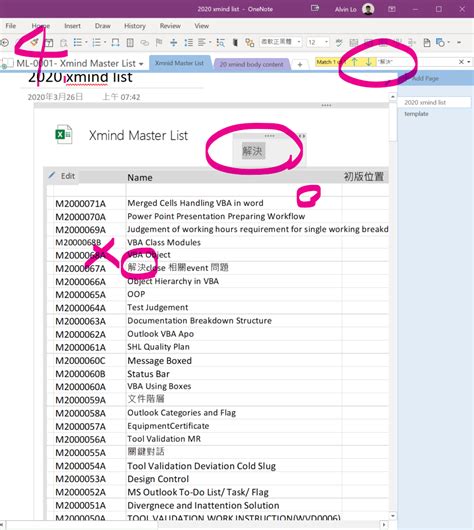Screen dimensions: 474x530
Task: Open the Excel file icon attachment
Action: point(64,134)
